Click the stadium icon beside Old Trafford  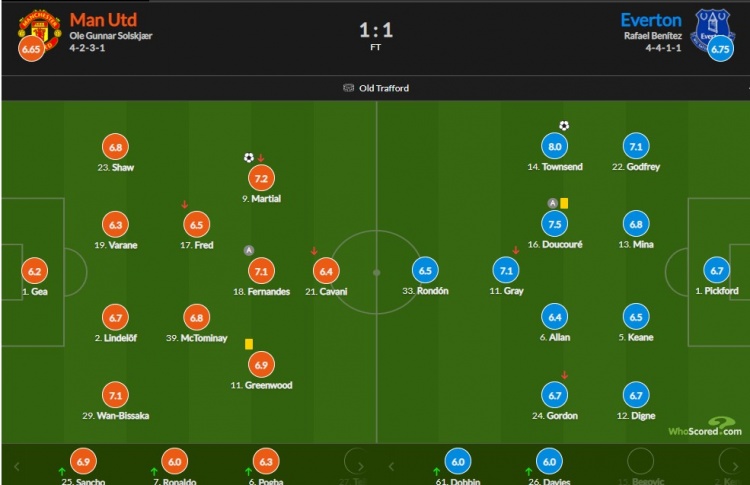349,88
